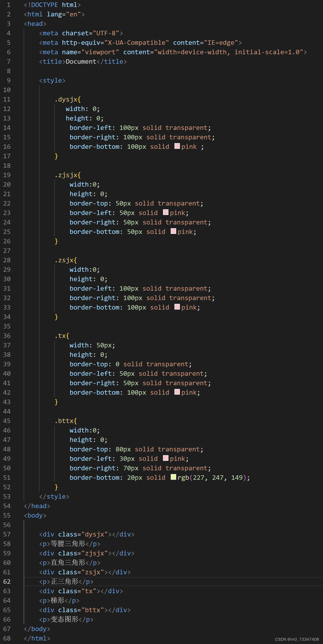
Task: Click the <!DOCTYPE html> declaration
Action: [x=52, y=5]
